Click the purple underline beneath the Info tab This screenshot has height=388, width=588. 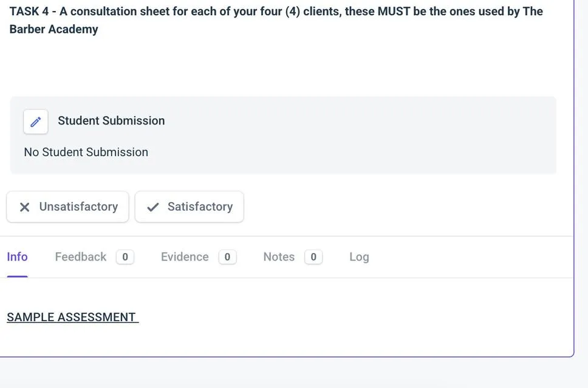[17, 276]
